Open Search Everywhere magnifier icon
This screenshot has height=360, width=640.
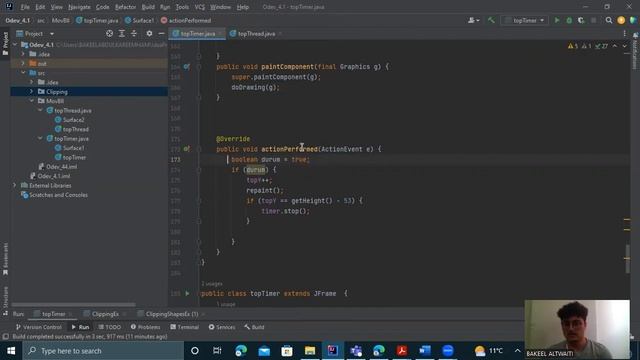(609, 20)
